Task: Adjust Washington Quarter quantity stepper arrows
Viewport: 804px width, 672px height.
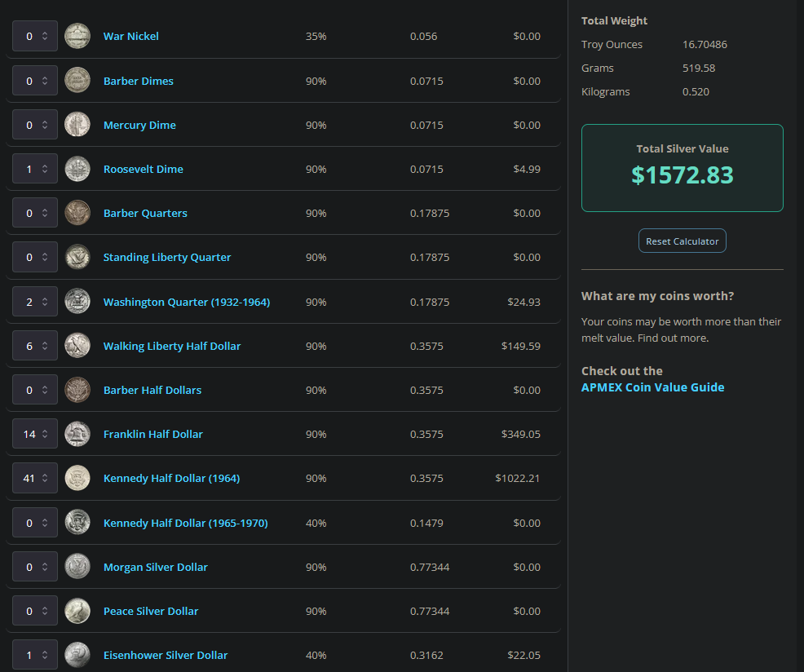Action: (x=45, y=302)
